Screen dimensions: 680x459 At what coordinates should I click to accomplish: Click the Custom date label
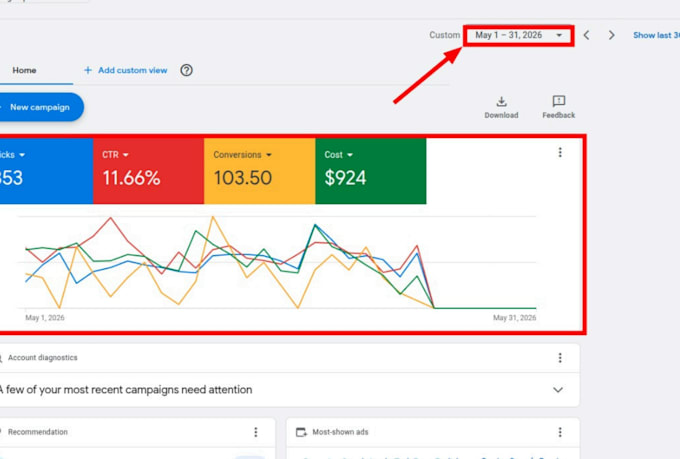(x=445, y=35)
